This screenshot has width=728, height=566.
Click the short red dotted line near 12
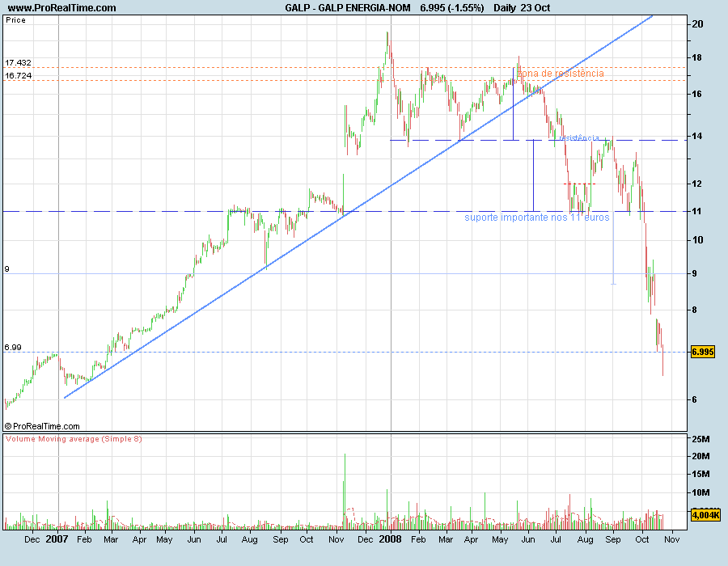click(580, 184)
